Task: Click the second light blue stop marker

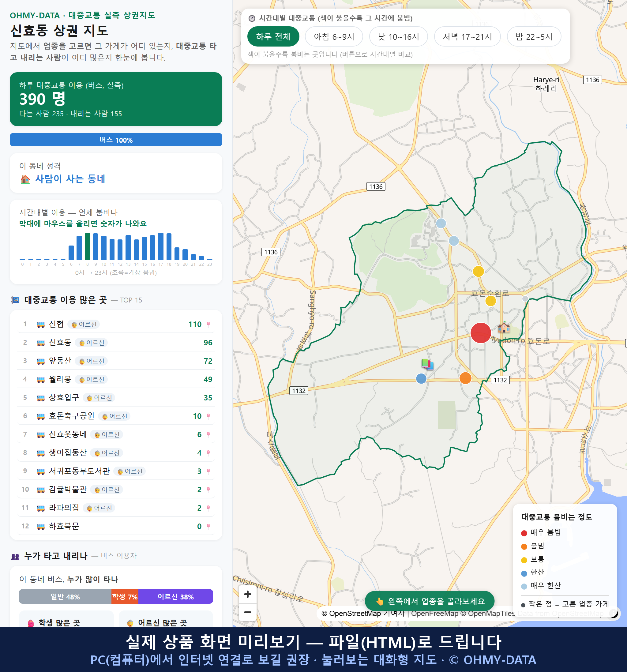Action: point(454,241)
